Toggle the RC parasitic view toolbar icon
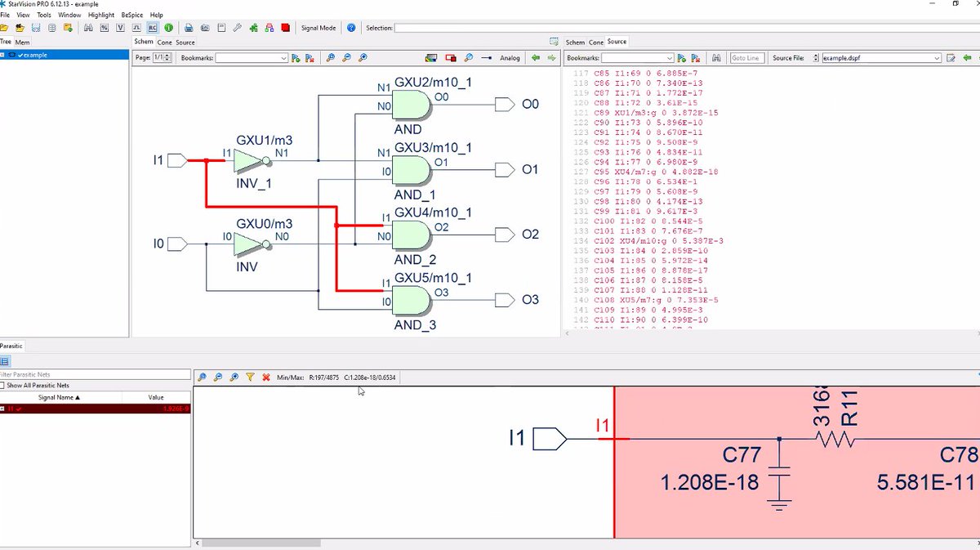980x550 pixels. 152,28
